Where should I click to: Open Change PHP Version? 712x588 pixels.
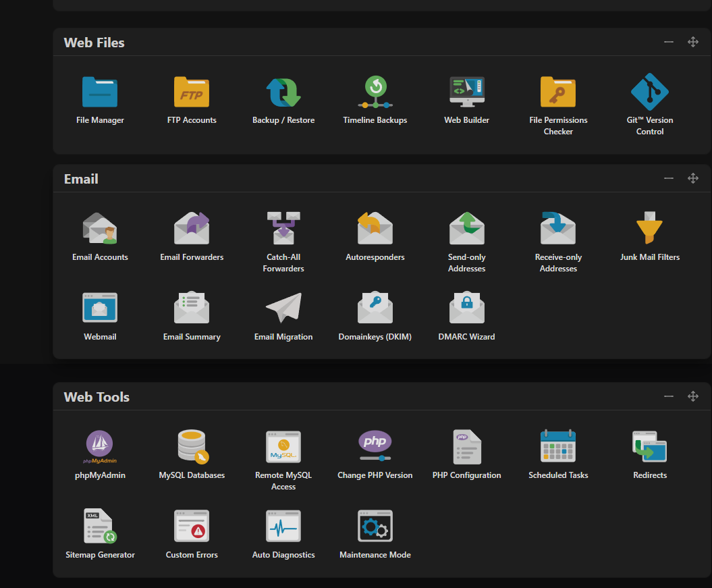(375, 446)
